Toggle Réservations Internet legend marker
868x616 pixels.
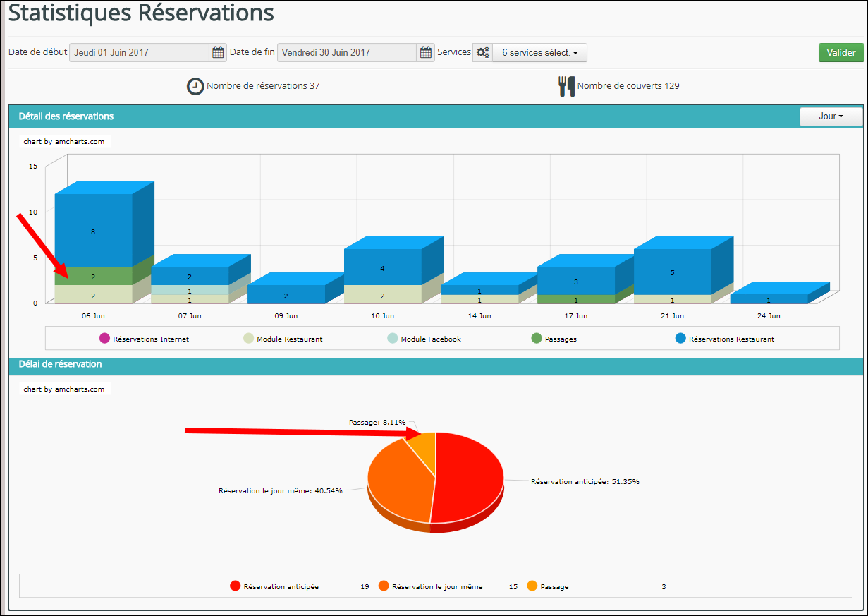(x=105, y=339)
